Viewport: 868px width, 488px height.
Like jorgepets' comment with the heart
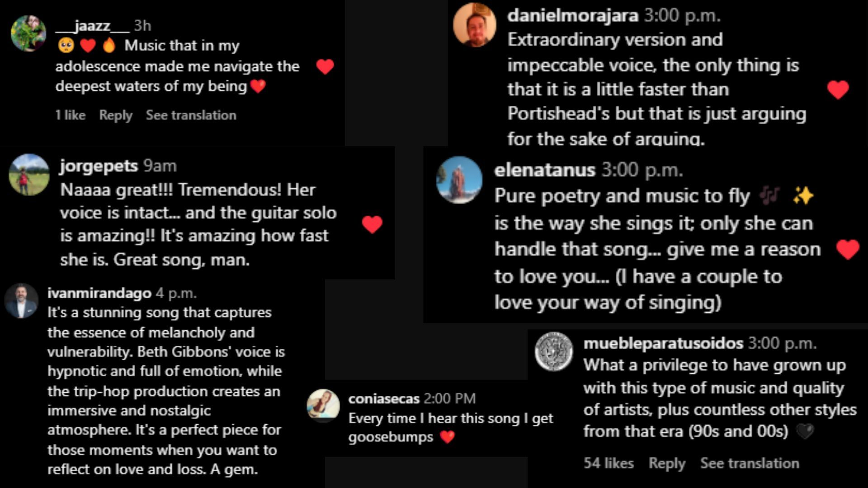pos(372,224)
